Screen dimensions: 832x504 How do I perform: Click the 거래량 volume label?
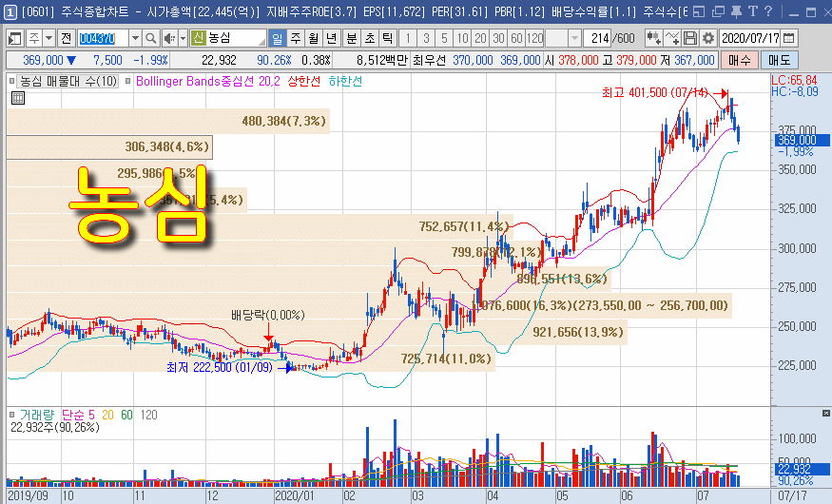(x=37, y=415)
